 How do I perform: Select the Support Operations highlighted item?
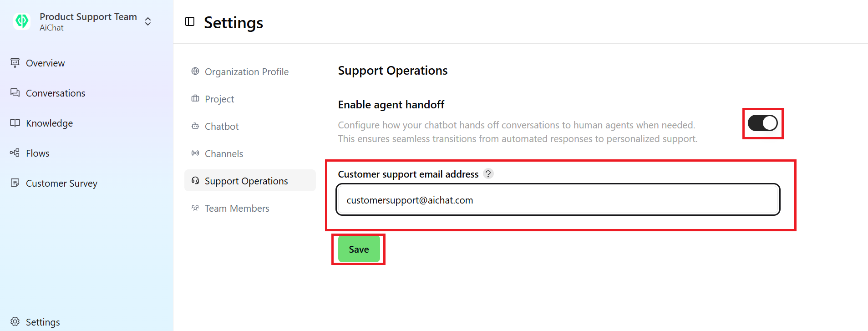pyautogui.click(x=246, y=180)
